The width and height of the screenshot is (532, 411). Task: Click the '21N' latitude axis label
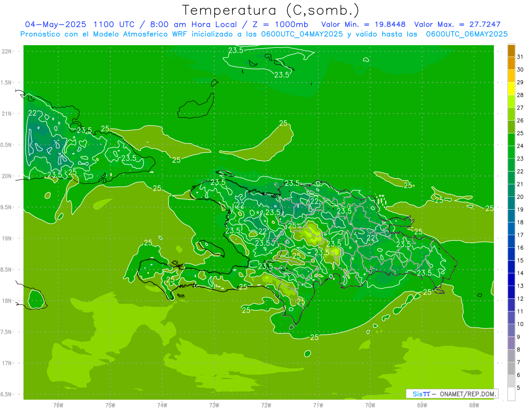tap(7, 114)
